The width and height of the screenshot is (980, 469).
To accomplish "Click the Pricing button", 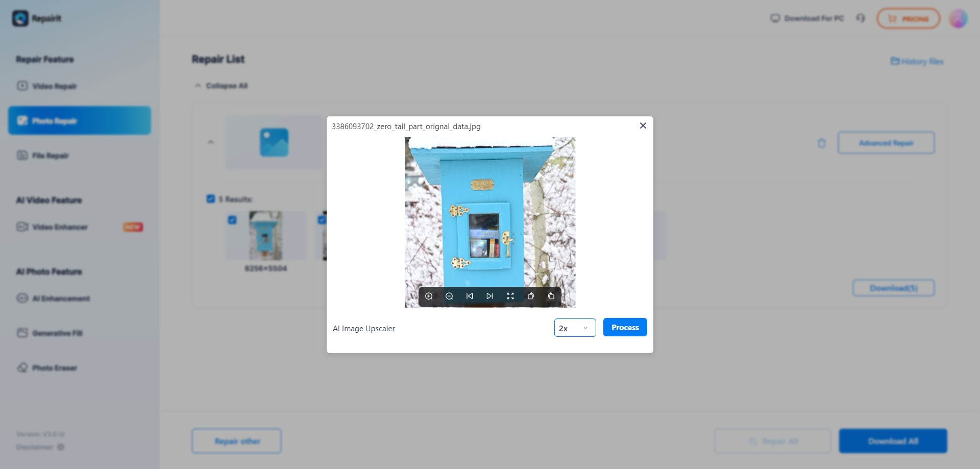I will (908, 19).
